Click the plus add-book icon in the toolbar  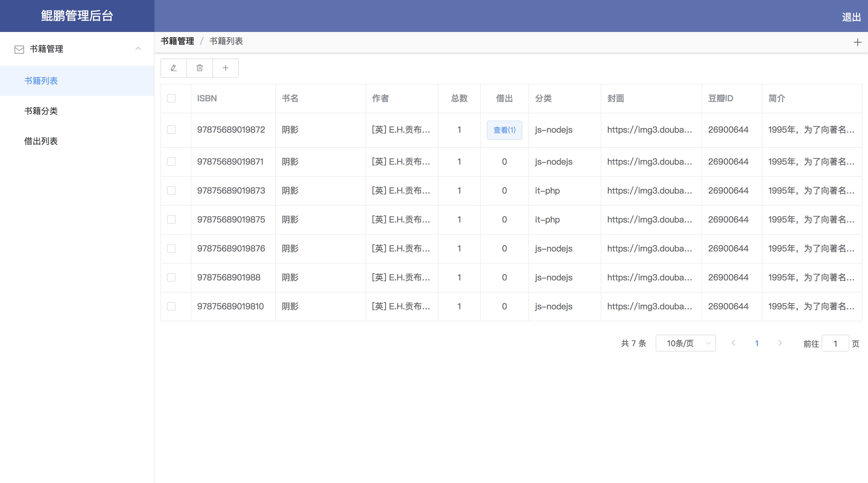pyautogui.click(x=225, y=68)
